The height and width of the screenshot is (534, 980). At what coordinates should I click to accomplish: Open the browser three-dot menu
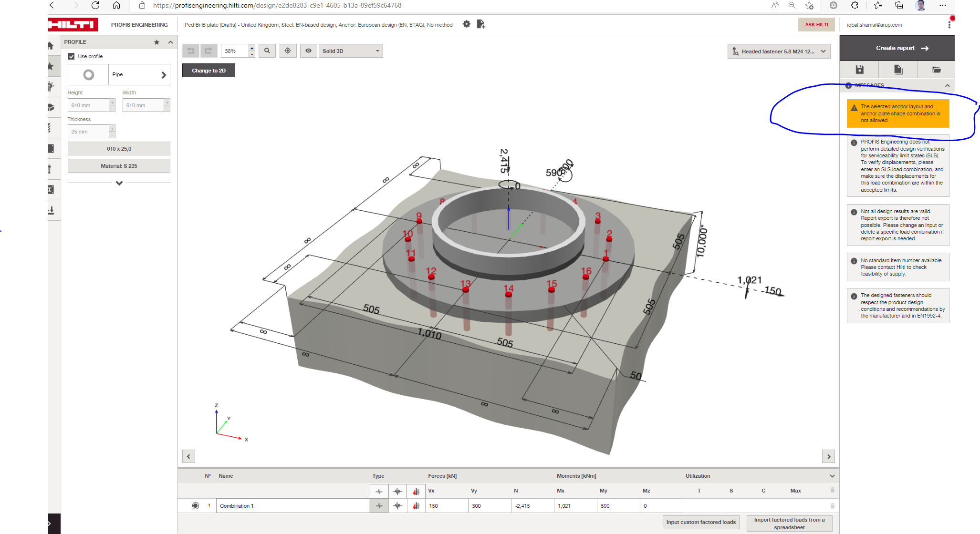tap(943, 5)
